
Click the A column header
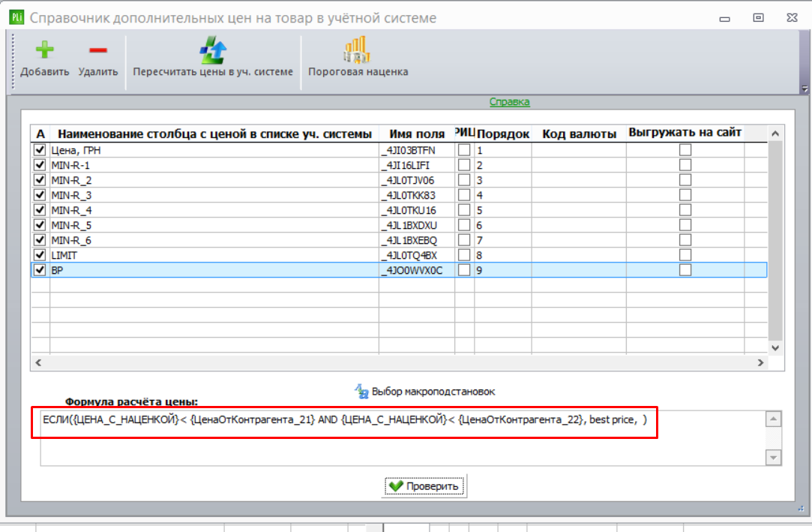point(40,134)
